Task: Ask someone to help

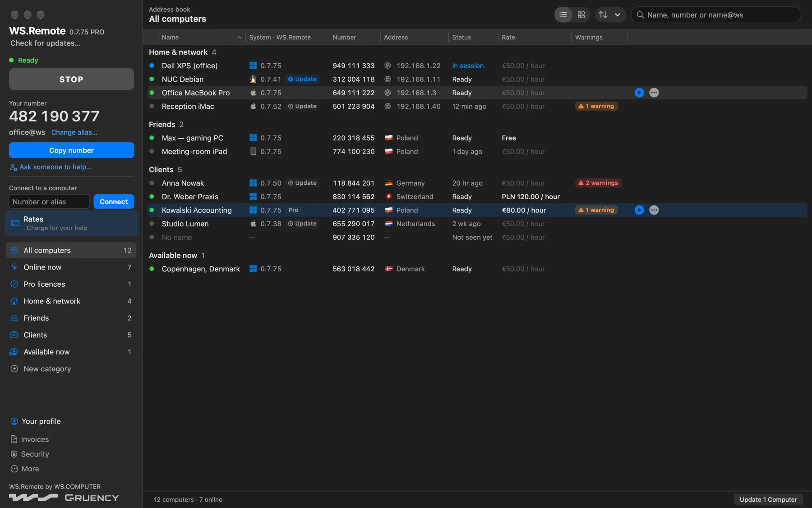Action: [x=51, y=167]
